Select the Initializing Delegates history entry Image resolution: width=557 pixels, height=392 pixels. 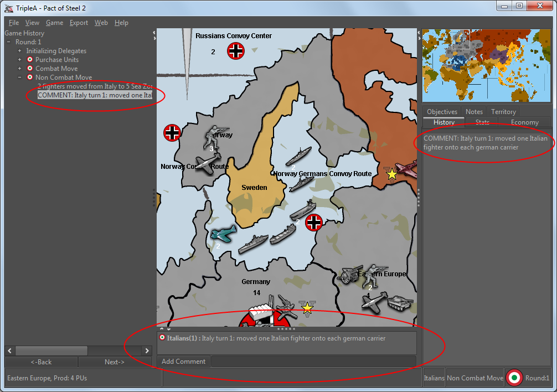(x=56, y=51)
